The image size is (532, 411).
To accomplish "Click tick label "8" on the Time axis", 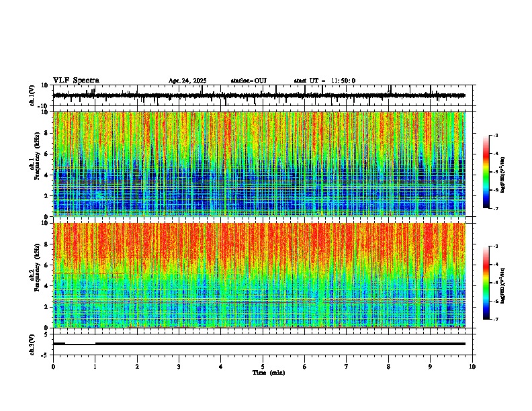I will [x=388, y=367].
